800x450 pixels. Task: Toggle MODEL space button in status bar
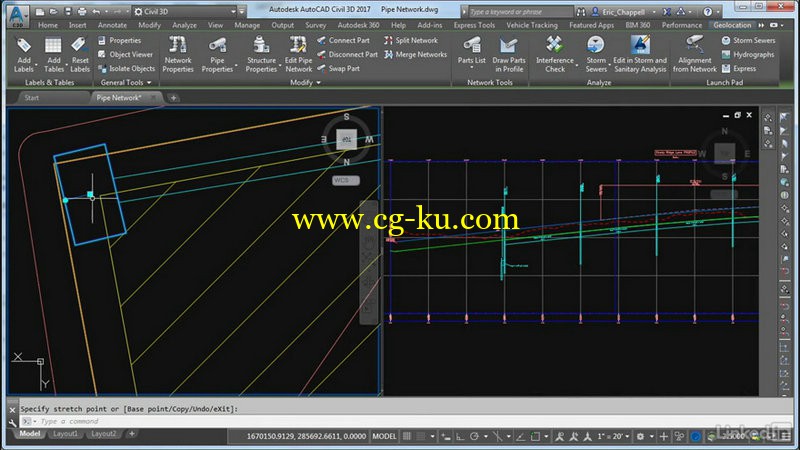[x=384, y=436]
